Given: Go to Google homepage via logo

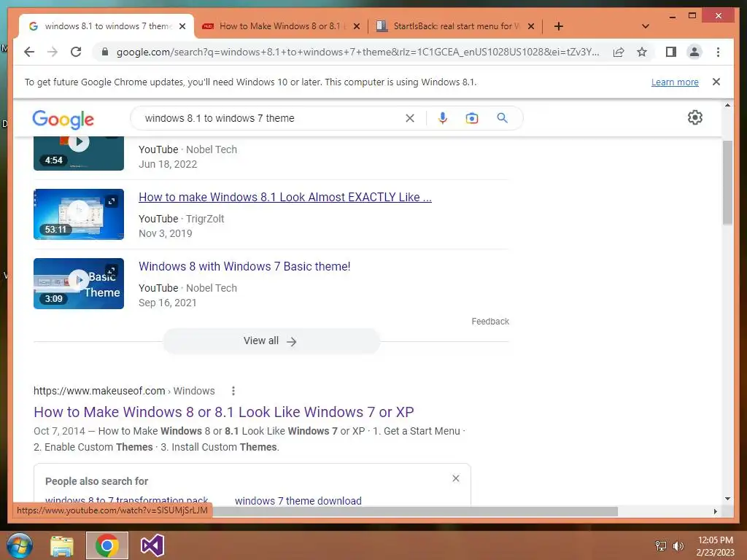Looking at the screenshot, I should [63, 119].
